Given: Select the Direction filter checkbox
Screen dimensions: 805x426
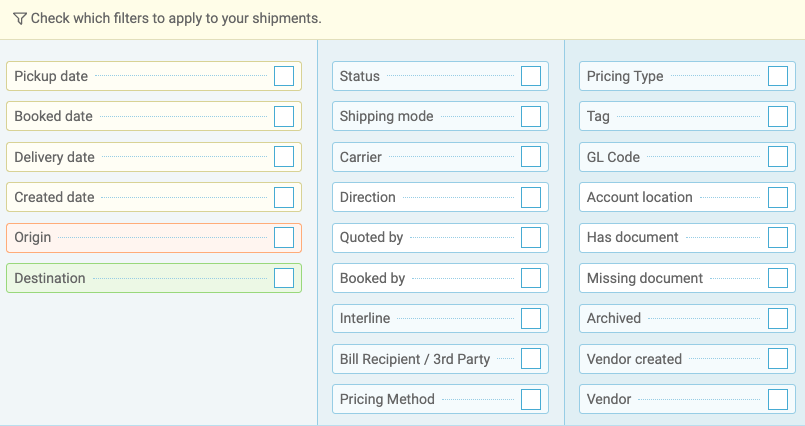Looking at the screenshot, I should (x=531, y=197).
